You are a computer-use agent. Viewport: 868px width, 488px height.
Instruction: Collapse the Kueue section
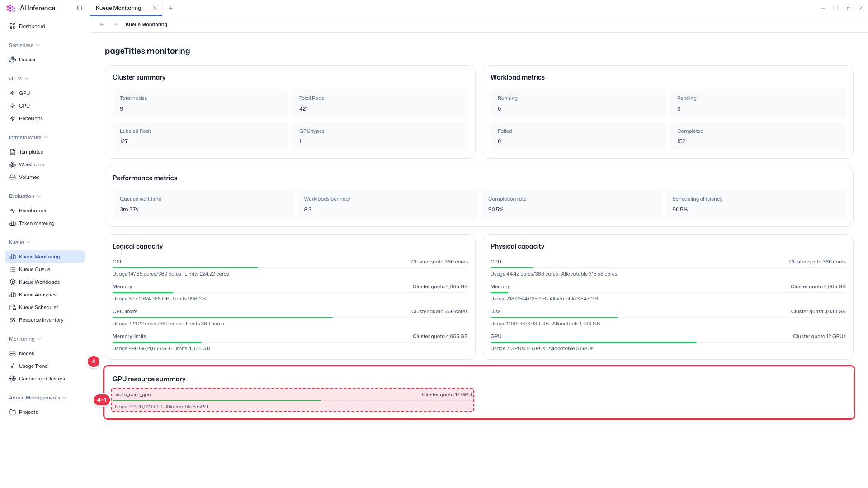tap(20, 242)
